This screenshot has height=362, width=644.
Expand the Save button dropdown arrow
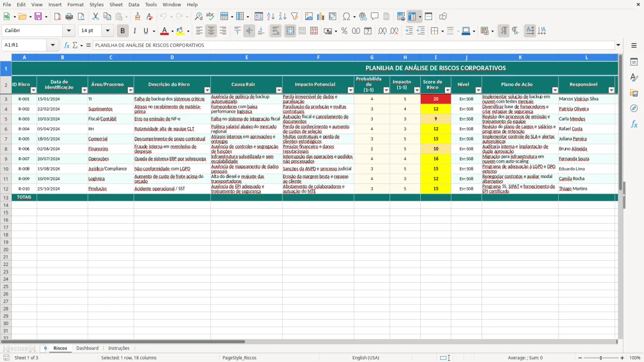click(46, 17)
